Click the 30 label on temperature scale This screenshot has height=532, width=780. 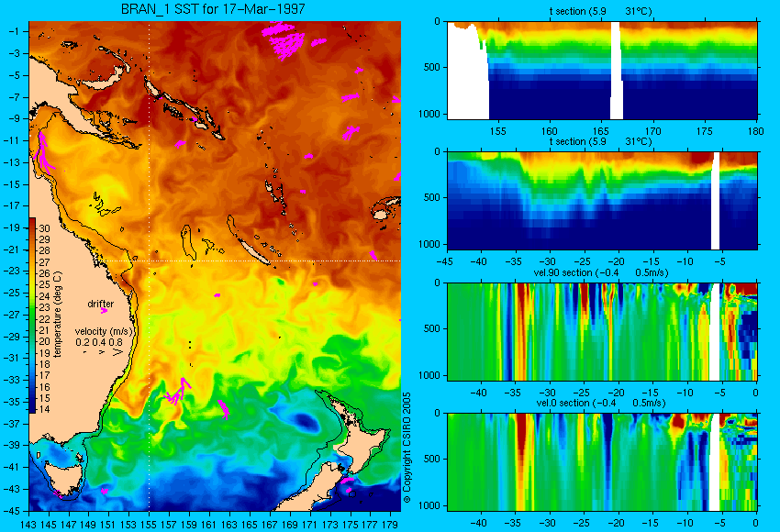pos(44,228)
